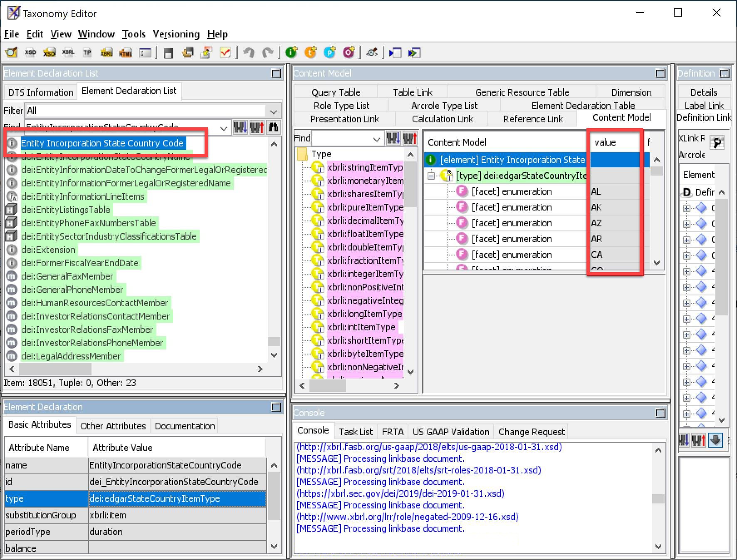Click the 'Attribute Name' column header
The width and height of the screenshot is (737, 560).
(x=46, y=448)
